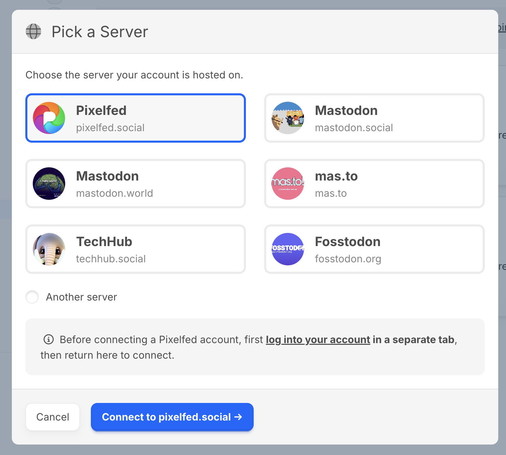This screenshot has height=455, width=506.
Task: Click Connect to pixelfed.social button
Action: [x=172, y=417]
